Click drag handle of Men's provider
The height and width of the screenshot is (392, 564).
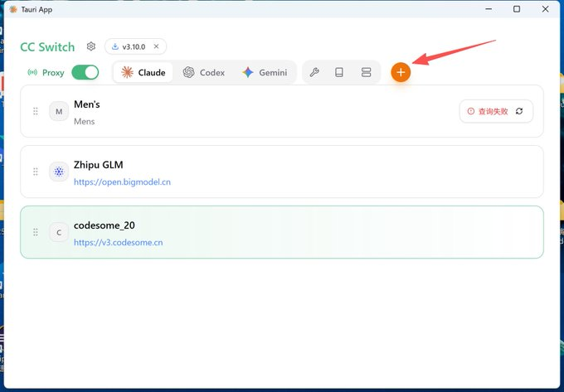pos(35,111)
